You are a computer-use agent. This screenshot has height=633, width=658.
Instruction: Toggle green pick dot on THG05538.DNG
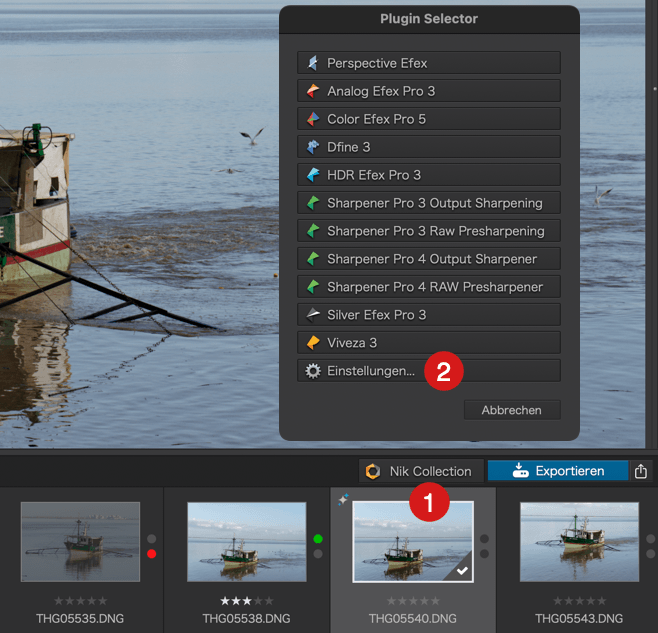pyautogui.click(x=318, y=539)
